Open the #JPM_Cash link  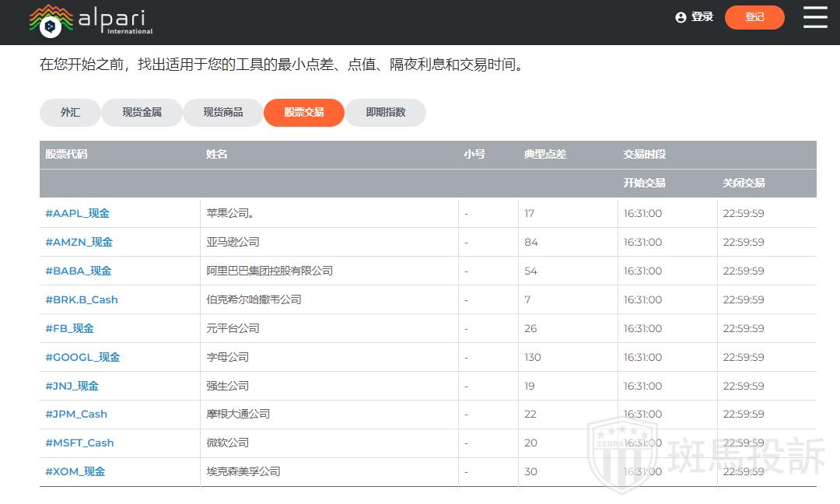click(x=76, y=414)
